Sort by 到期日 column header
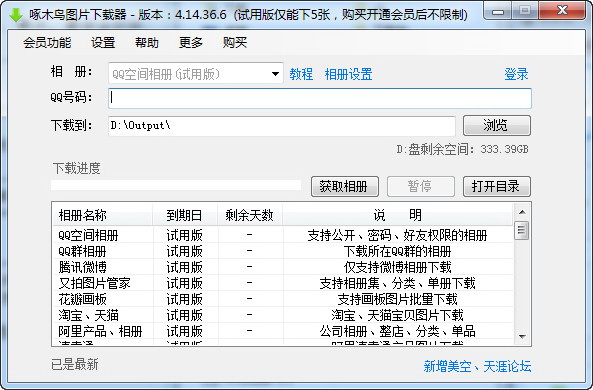593x390 pixels. click(185, 215)
